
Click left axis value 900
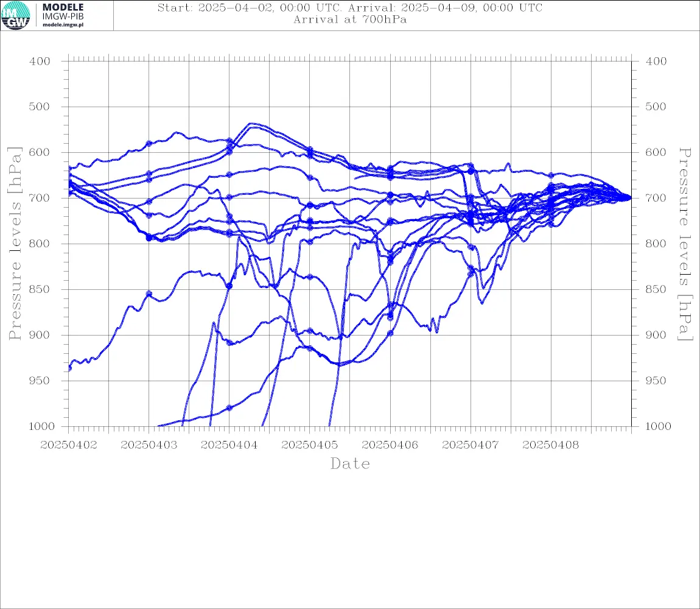40,335
